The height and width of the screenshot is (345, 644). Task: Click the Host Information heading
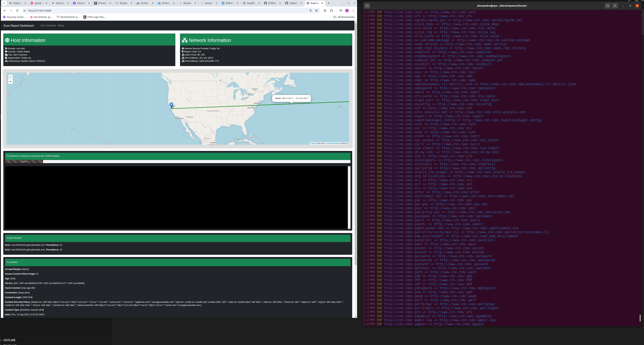[28, 40]
